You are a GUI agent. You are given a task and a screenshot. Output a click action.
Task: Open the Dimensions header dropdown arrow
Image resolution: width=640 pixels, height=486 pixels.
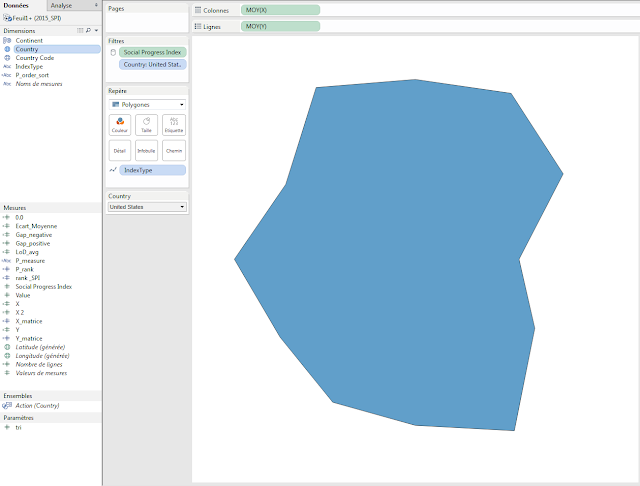click(x=96, y=31)
